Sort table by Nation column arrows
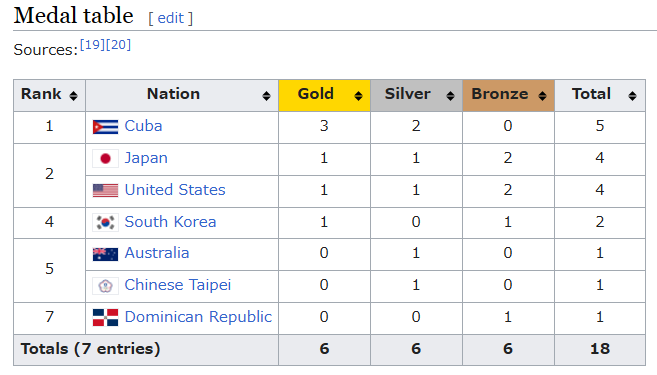The width and height of the screenshot is (657, 375). tap(266, 96)
